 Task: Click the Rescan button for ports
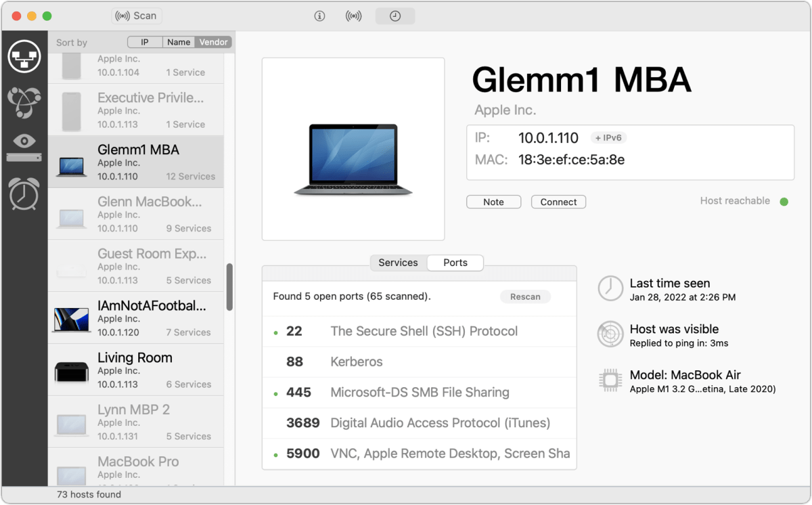point(526,297)
